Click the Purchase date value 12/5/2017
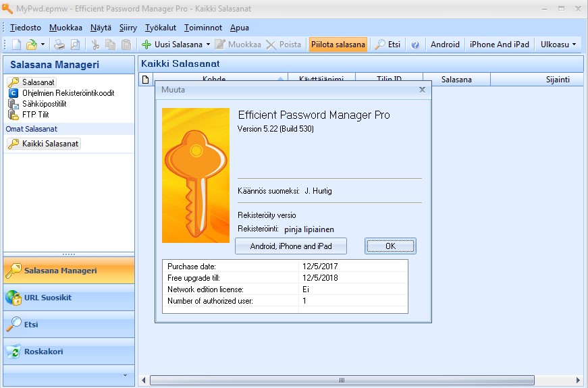588x388 pixels. click(x=320, y=267)
